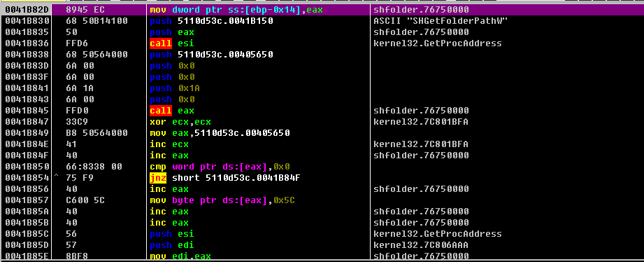Viewport: 644px width, 262px height.
Task: Click the kernel32.GetProcAddress comment beside call esi
Action: click(438, 43)
